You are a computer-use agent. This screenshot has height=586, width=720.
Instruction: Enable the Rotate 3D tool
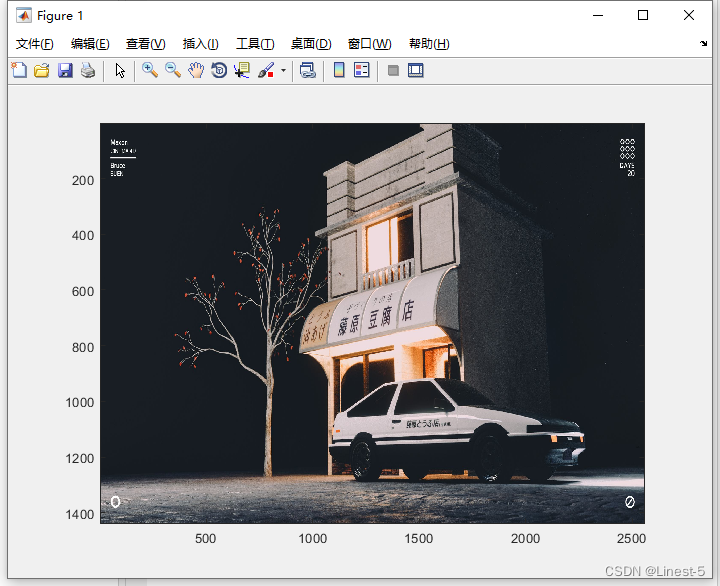[x=219, y=70]
